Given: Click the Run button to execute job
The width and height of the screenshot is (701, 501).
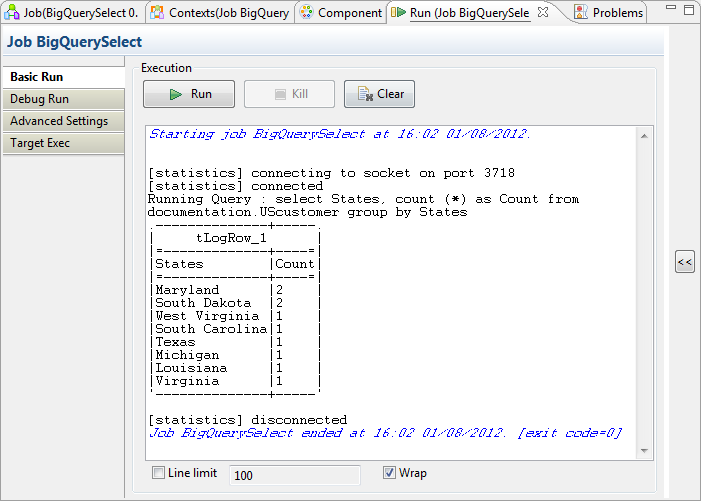Looking at the screenshot, I should (189, 94).
